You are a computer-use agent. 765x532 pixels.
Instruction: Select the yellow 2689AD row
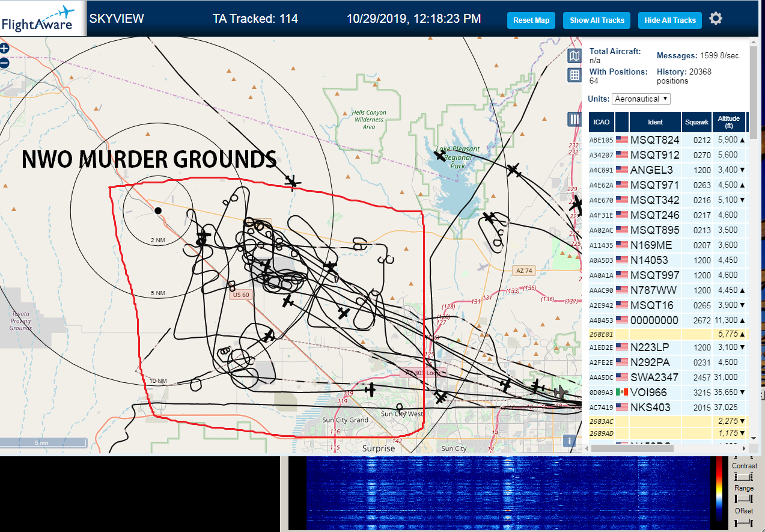point(668,433)
